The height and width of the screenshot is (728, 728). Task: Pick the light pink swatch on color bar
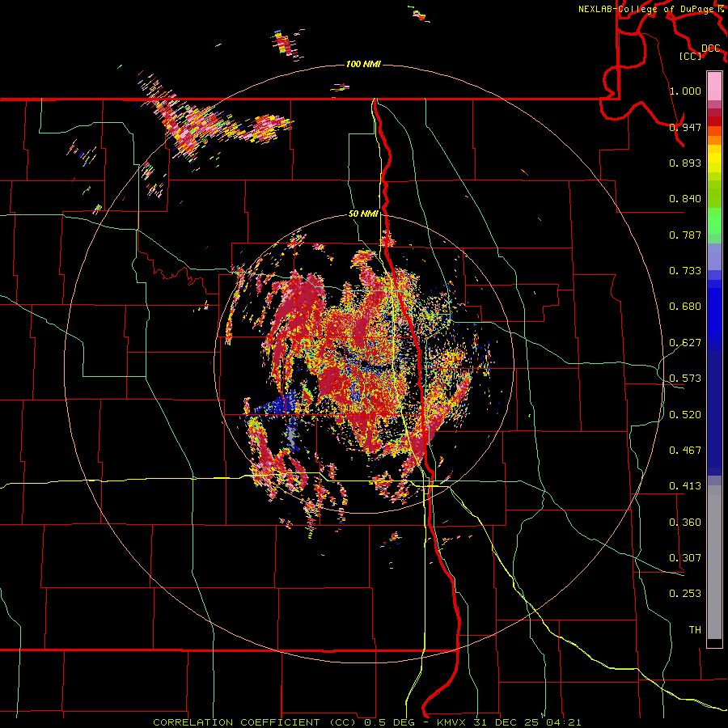(714, 87)
